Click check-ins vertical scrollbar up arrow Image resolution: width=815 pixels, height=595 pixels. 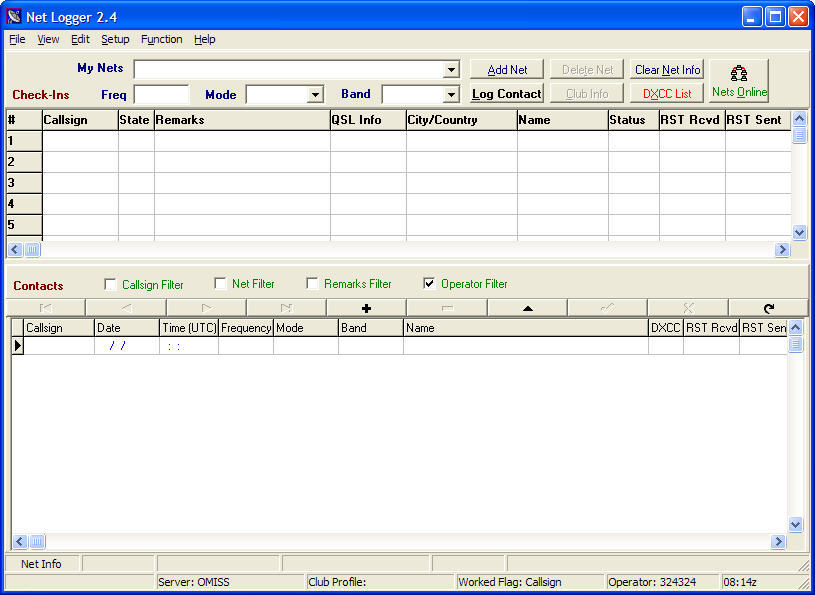click(799, 118)
